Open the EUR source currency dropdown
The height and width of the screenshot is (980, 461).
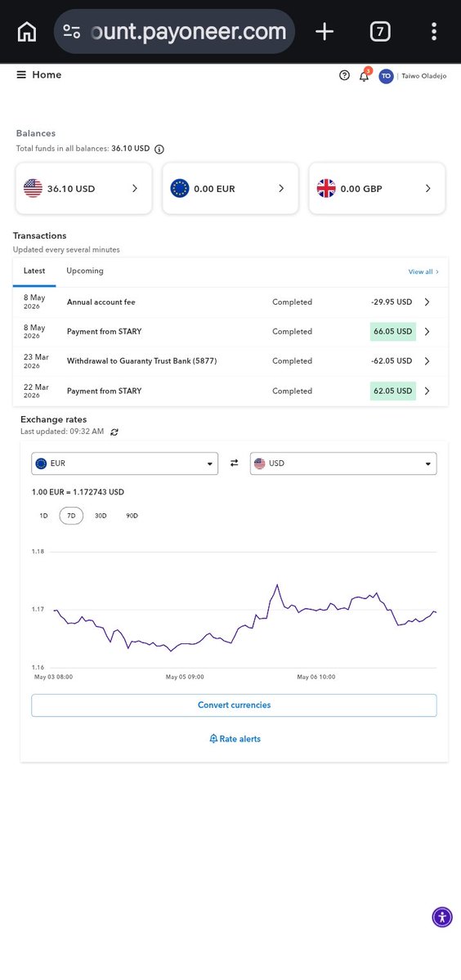[x=125, y=463]
